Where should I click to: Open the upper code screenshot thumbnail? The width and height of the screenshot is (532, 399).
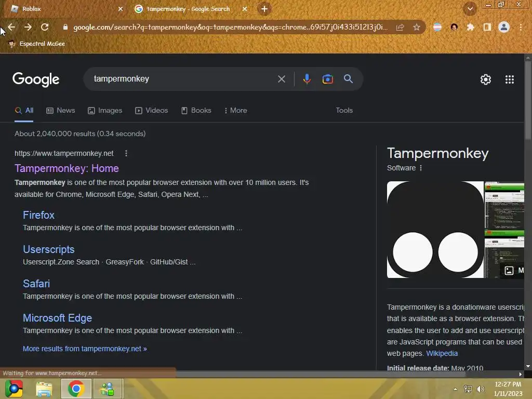[x=504, y=205]
